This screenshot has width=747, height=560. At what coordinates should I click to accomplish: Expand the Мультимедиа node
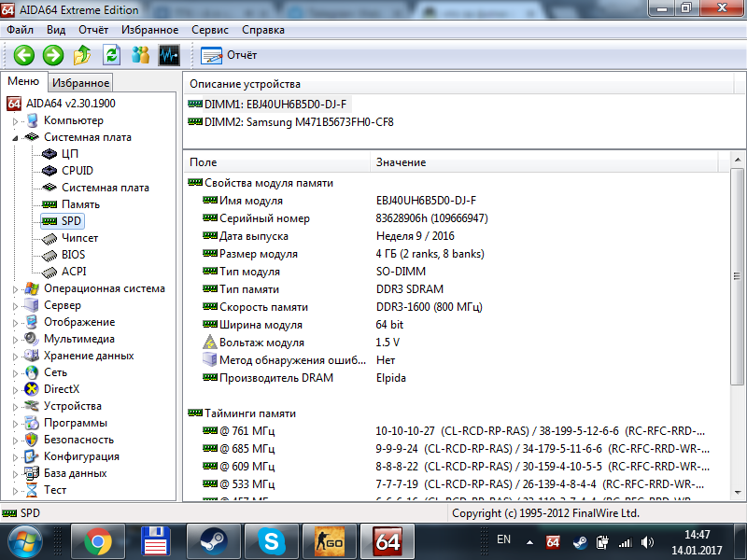pyautogui.click(x=15, y=340)
